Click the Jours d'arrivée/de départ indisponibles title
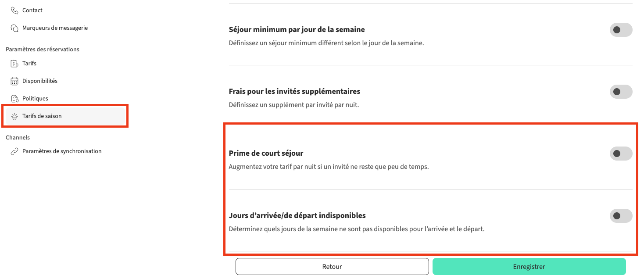Screen dimensions: 644x279 297,216
